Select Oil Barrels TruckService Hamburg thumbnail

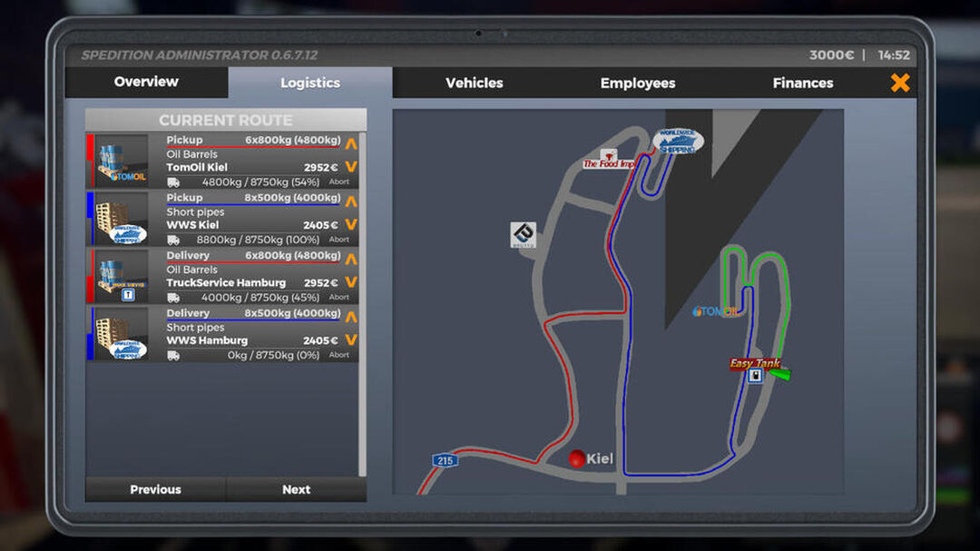[122, 277]
